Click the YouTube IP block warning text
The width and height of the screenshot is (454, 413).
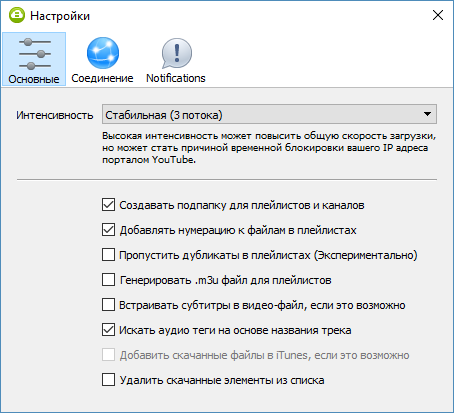click(269, 148)
